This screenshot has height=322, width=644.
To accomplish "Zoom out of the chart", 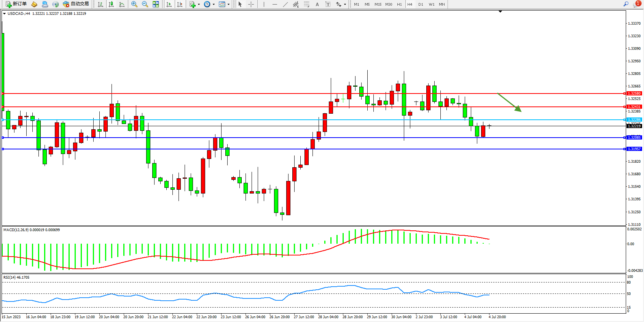I will click(x=145, y=4).
